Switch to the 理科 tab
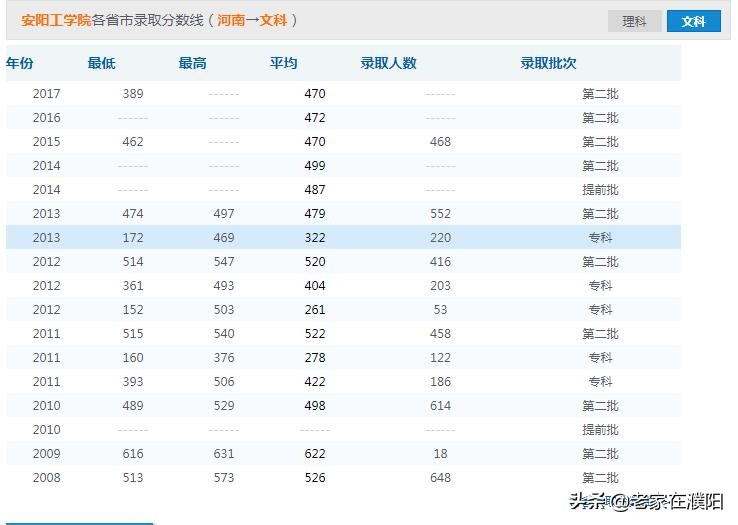 [634, 21]
